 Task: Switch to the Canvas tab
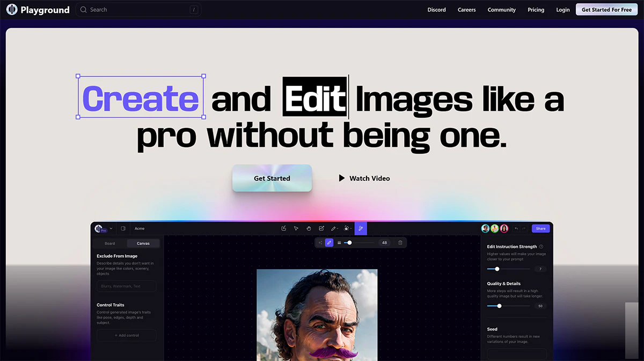click(143, 243)
